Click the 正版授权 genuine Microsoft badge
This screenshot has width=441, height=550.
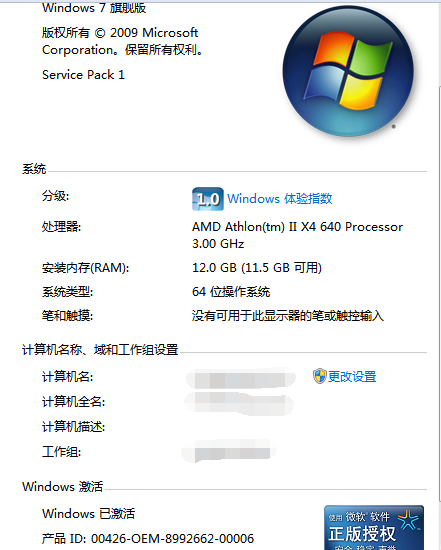(374, 527)
